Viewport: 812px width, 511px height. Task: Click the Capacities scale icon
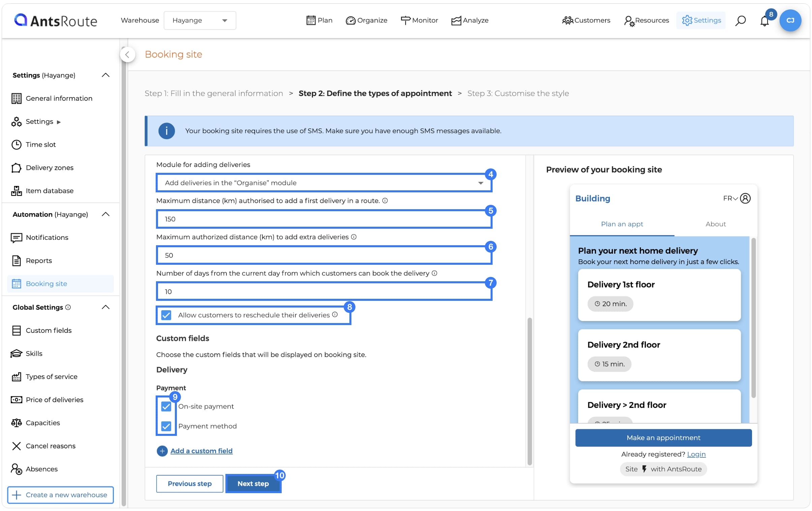(16, 423)
